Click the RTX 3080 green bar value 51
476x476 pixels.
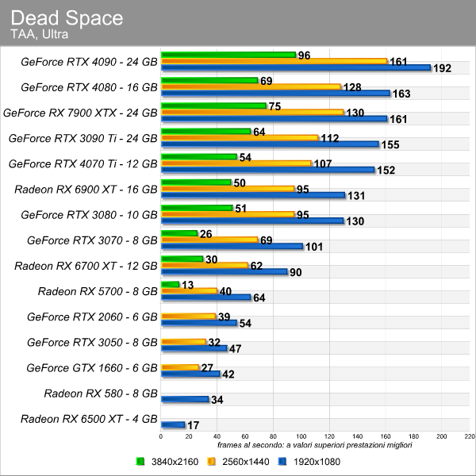[x=241, y=209]
